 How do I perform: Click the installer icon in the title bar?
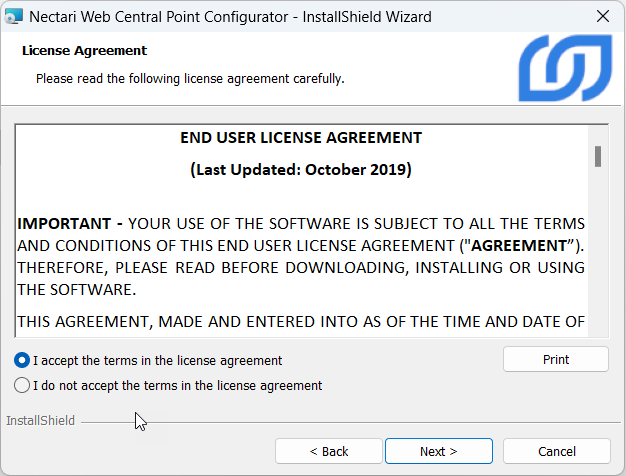[x=15, y=17]
